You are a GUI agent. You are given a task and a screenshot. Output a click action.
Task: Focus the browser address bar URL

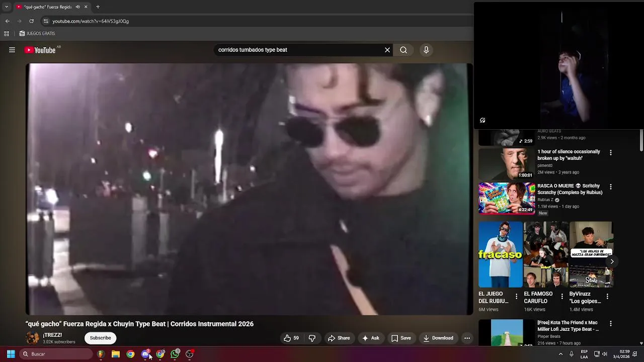[91, 21]
